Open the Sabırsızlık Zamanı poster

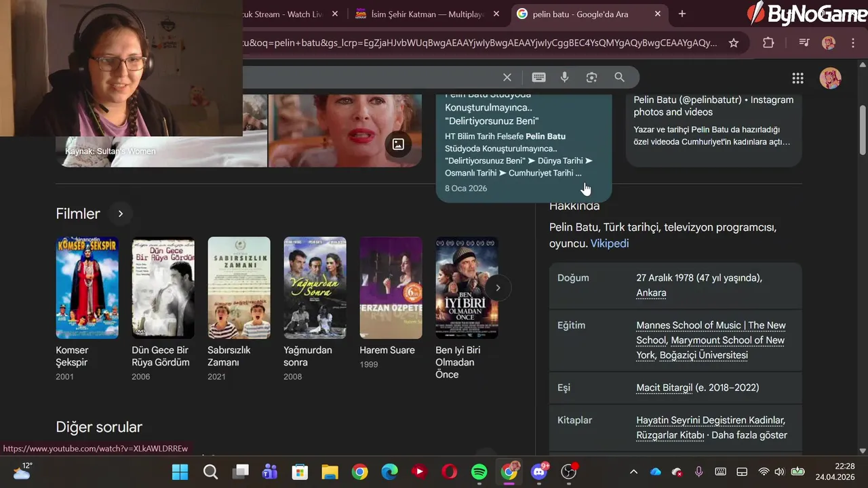[239, 287]
